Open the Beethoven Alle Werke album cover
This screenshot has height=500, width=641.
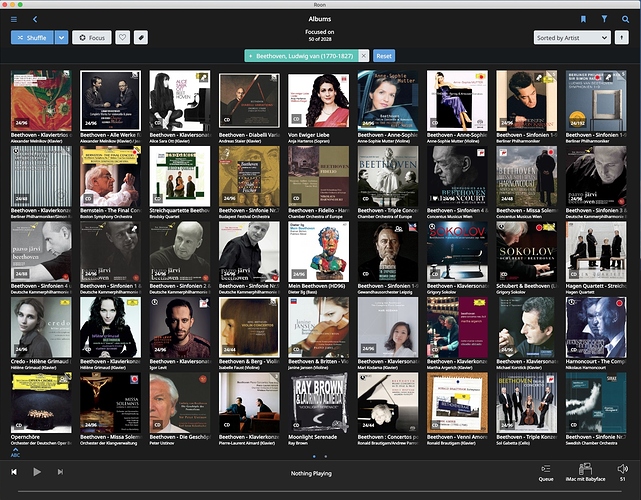click(110, 101)
